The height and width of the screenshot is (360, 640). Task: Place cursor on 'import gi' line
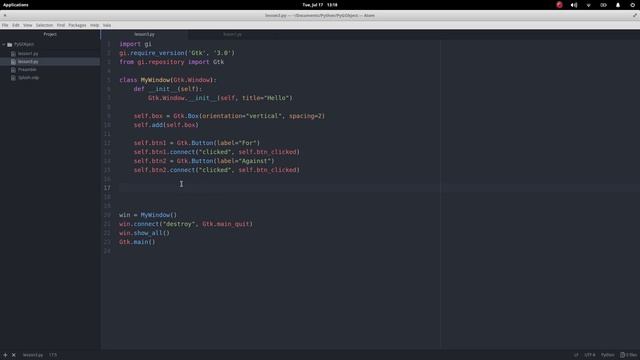[x=136, y=44]
